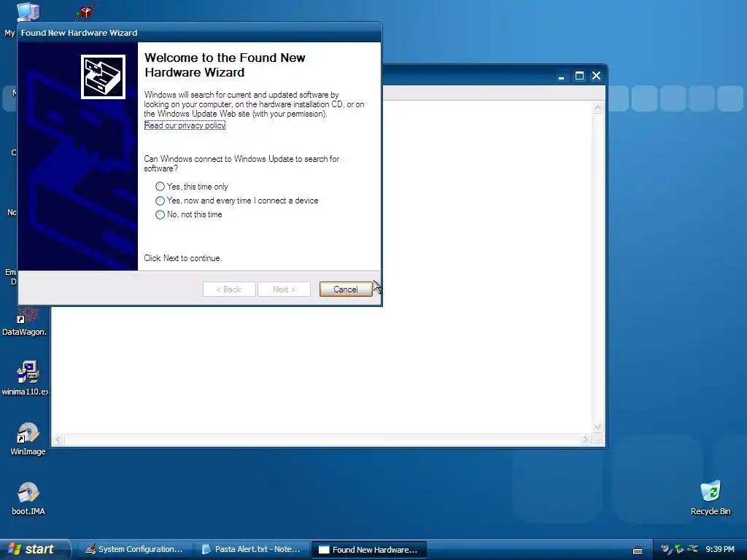Switch to System Configuration taskbar item
The image size is (747, 560).
[x=134, y=550]
